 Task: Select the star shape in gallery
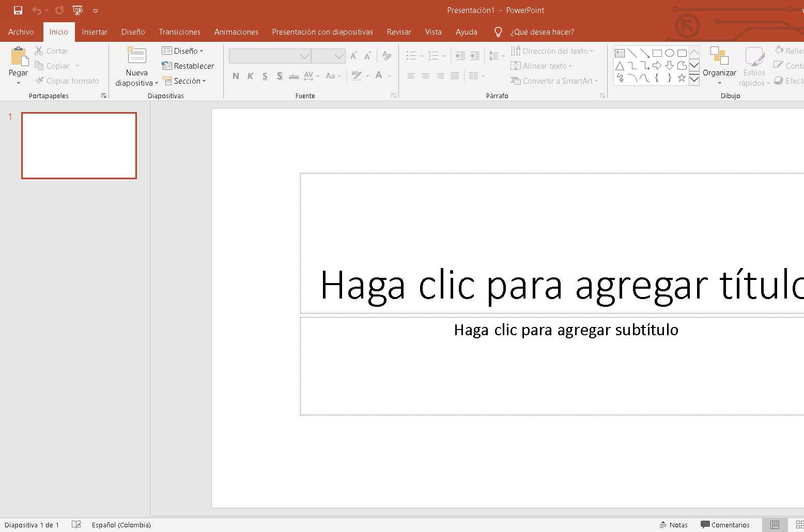[682, 78]
